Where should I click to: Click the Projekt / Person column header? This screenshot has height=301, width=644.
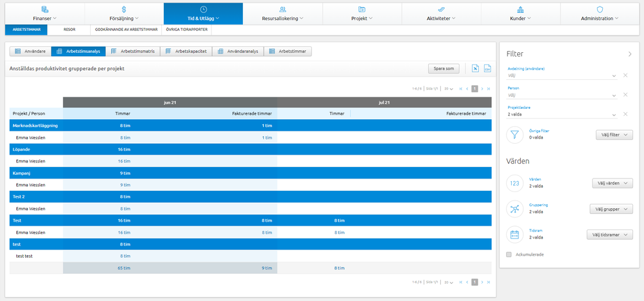[36, 113]
